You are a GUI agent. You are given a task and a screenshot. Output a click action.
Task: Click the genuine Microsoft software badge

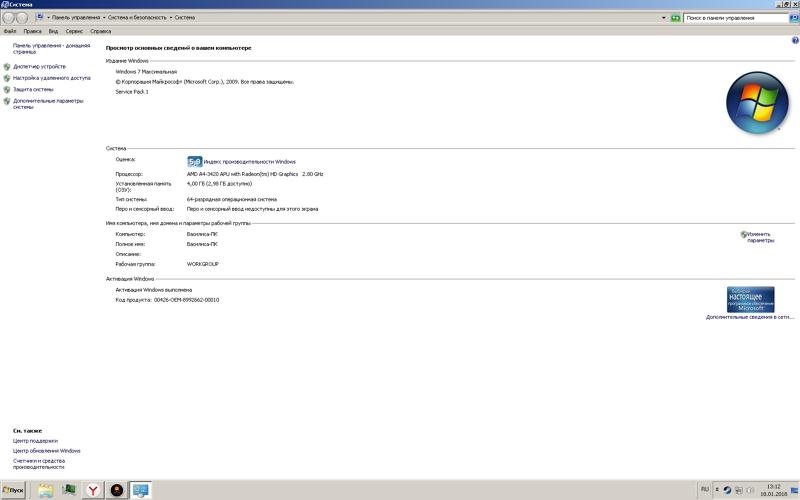pyautogui.click(x=751, y=299)
